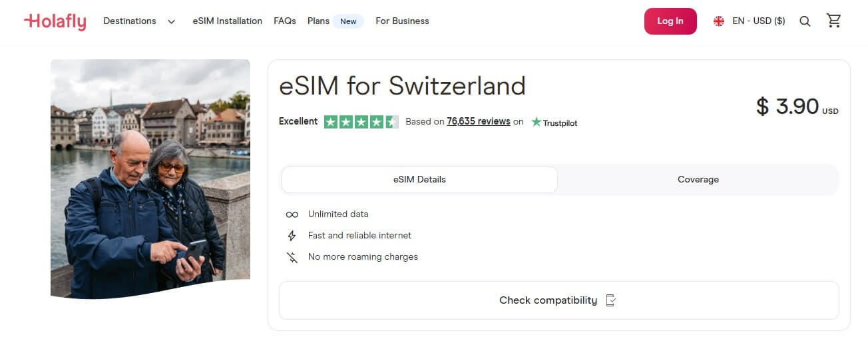This screenshot has height=337, width=868.
Task: Click the green Trustpilot rating stars
Action: (361, 122)
